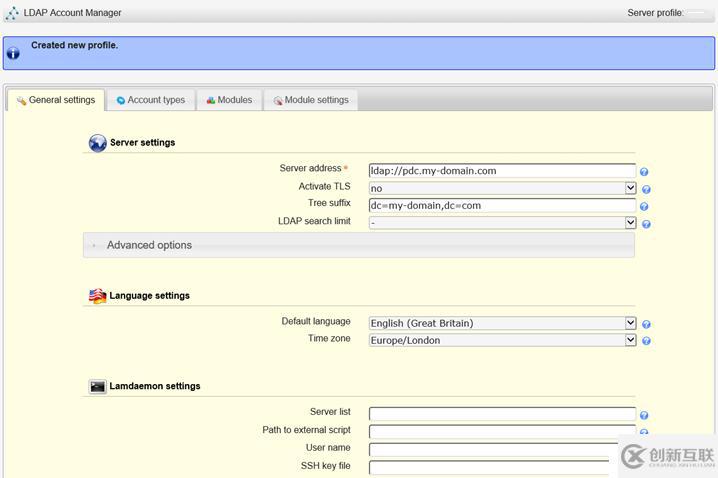
Task: Click the LDAP Account Manager logo icon
Action: tap(12, 13)
